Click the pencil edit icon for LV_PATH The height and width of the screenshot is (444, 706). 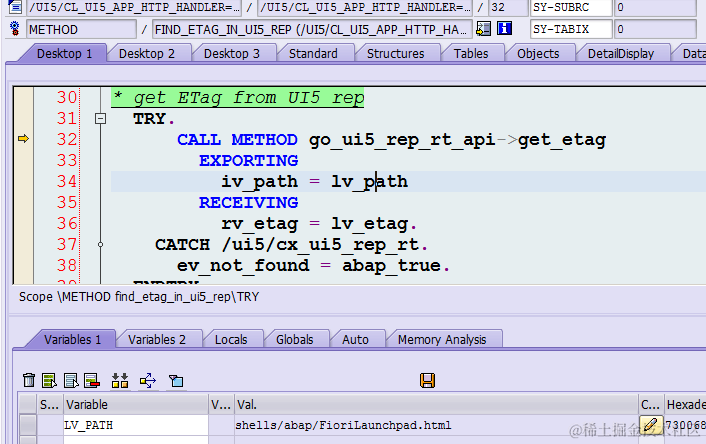(x=651, y=425)
